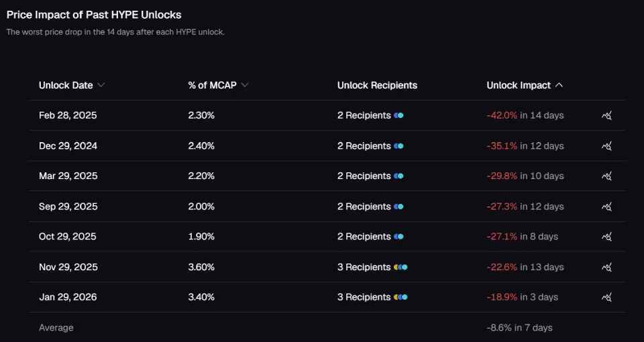Click recipient dots in Jan 29, 2026 row
The width and height of the screenshot is (644, 342).
coord(400,297)
